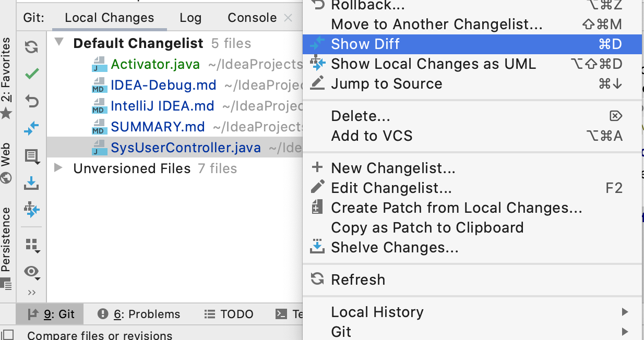Open the TODO tool window

click(229, 314)
